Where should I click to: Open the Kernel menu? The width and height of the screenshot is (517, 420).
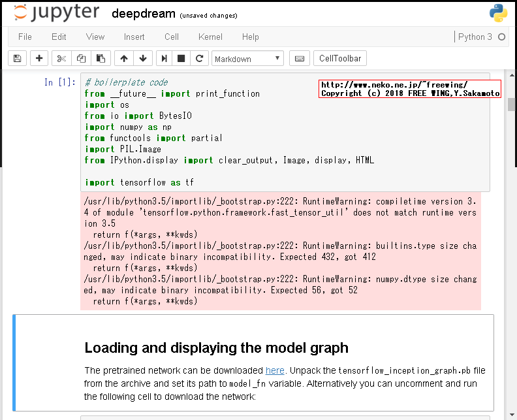pyautogui.click(x=210, y=37)
